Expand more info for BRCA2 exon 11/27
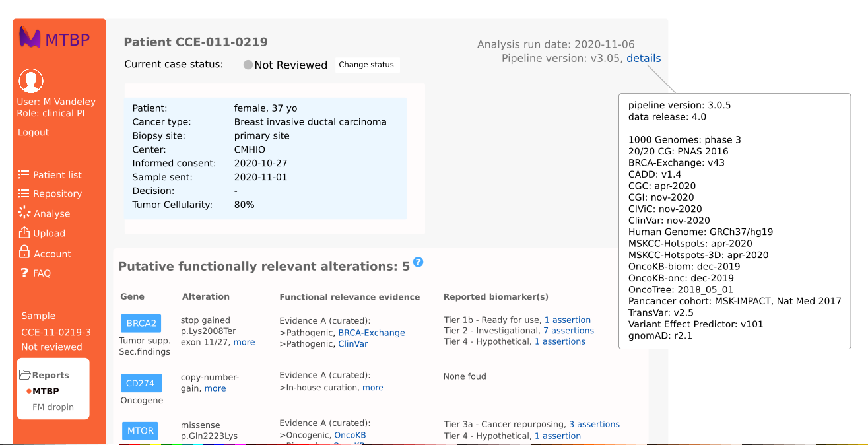The width and height of the screenshot is (868, 445). point(244,342)
